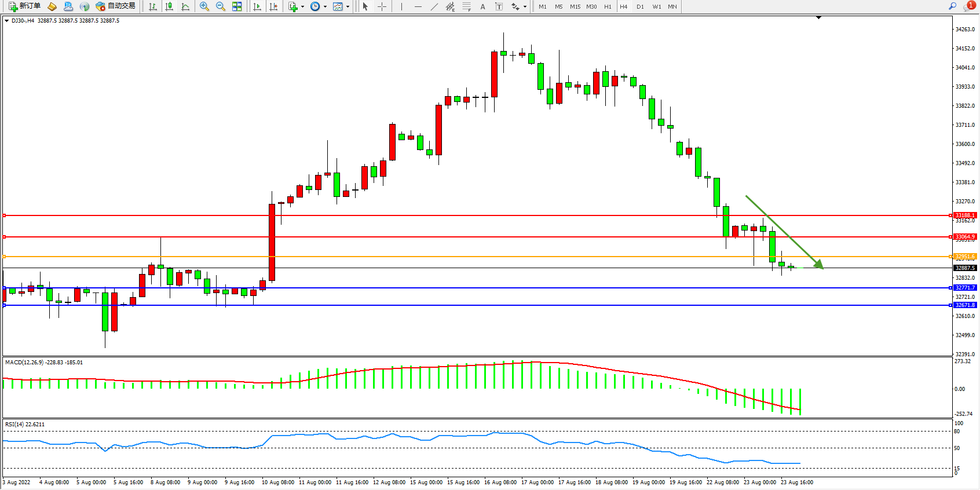Switch to the D1 timeframe
Viewport: 980px width, 490px height.
(x=640, y=6)
